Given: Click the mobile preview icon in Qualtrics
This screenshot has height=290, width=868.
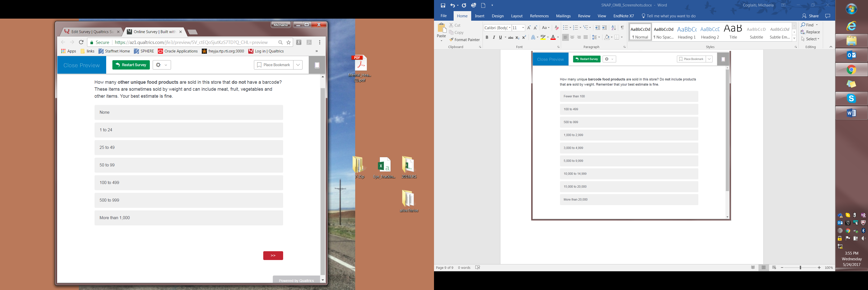Looking at the screenshot, I should point(317,65).
